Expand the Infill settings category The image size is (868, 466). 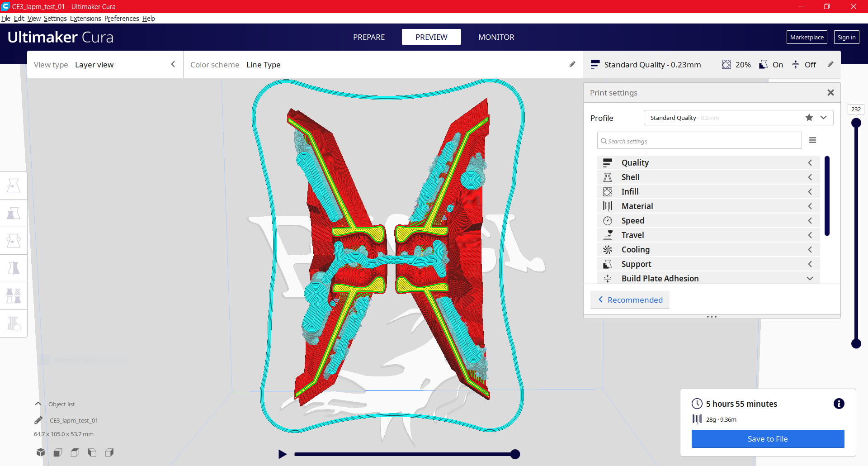pos(708,191)
